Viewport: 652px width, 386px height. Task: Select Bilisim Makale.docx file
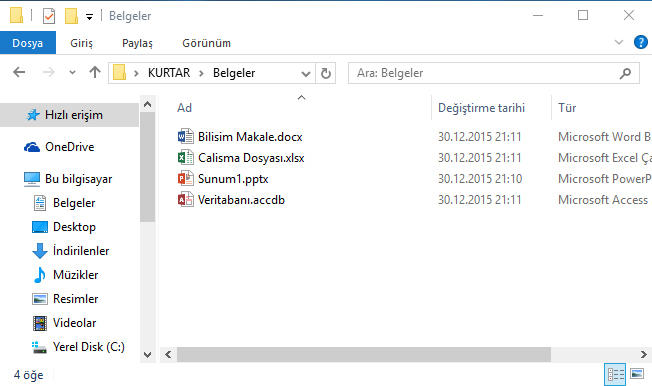point(250,136)
